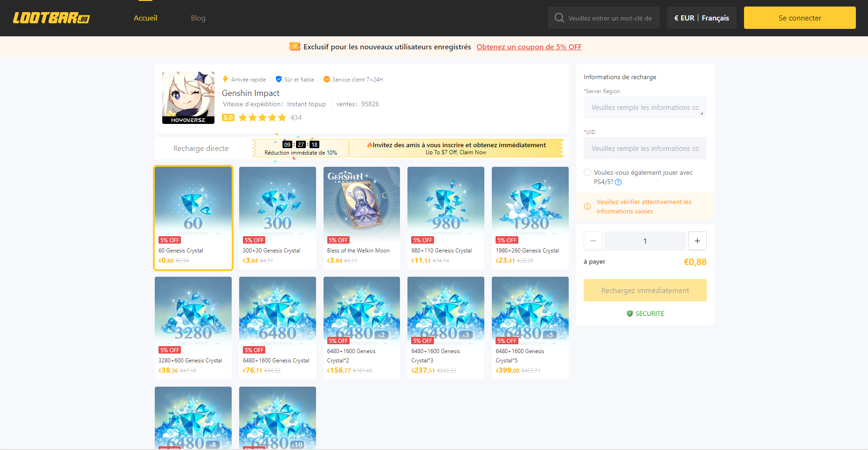Select the 3280+600 Genesis Crystal product
This screenshot has height=450, width=868.
coord(193,327)
